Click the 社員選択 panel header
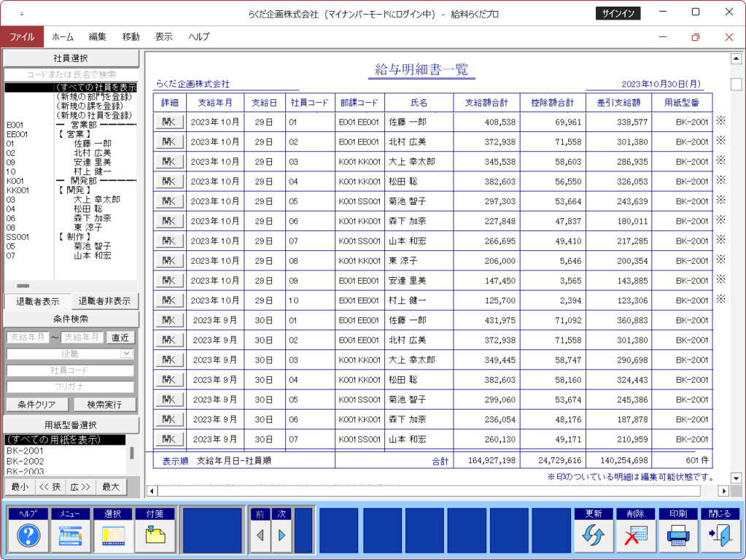This screenshot has height=560, width=746. pos(71,58)
